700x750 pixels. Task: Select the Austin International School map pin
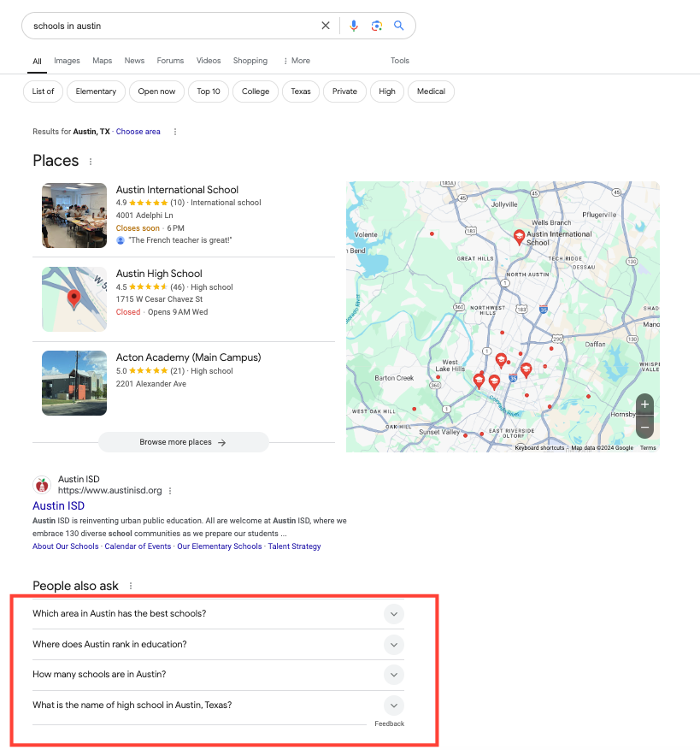(519, 237)
